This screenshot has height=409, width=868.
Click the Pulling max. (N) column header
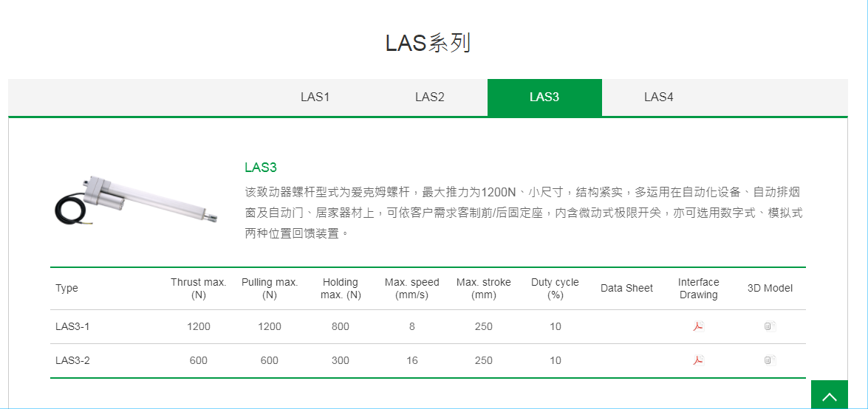point(270,289)
